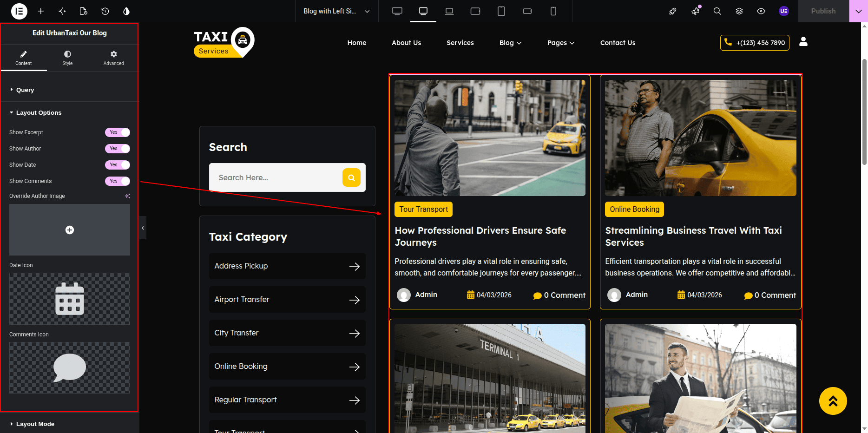Click the Tour Transport category tag
The image size is (868, 433).
click(424, 210)
